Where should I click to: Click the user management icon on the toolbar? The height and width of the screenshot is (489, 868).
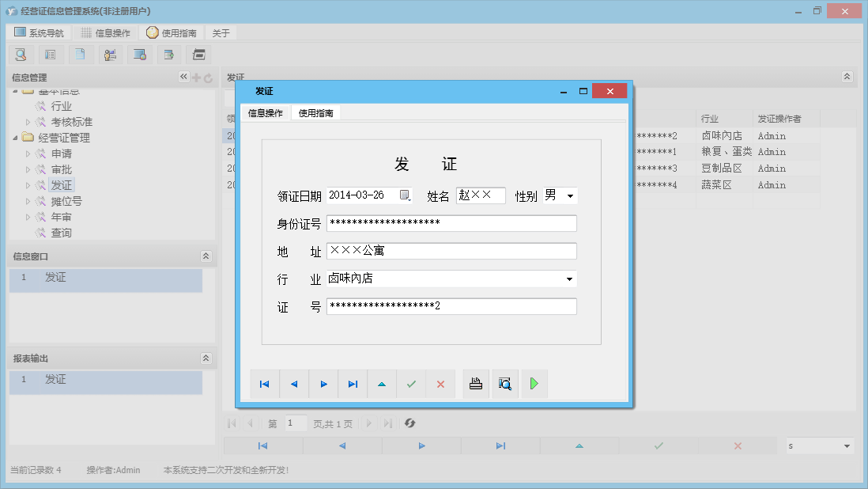pos(110,55)
